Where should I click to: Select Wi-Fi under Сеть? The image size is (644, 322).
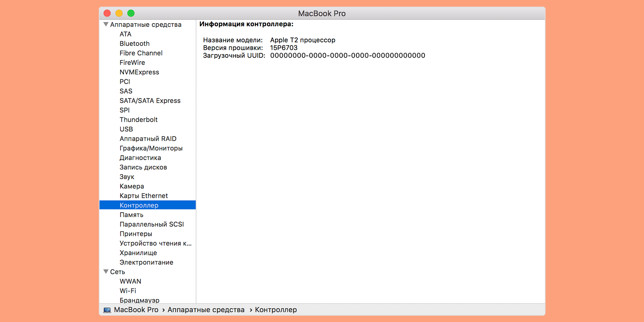128,291
